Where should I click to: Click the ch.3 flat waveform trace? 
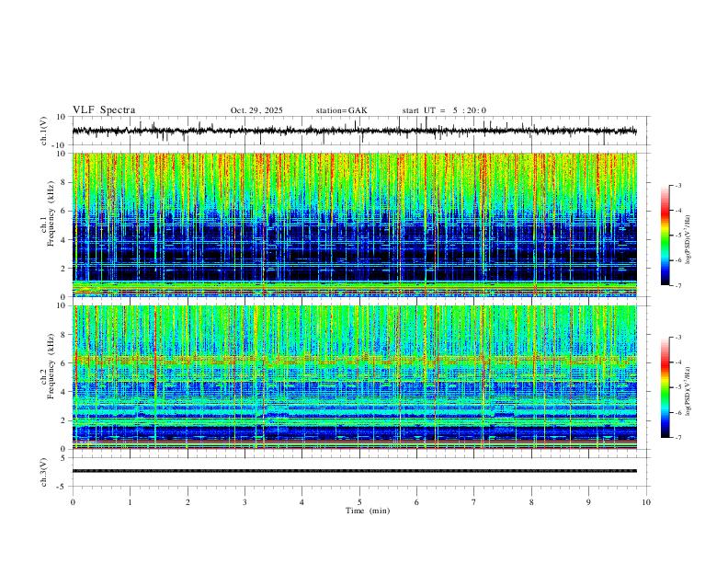point(354,471)
